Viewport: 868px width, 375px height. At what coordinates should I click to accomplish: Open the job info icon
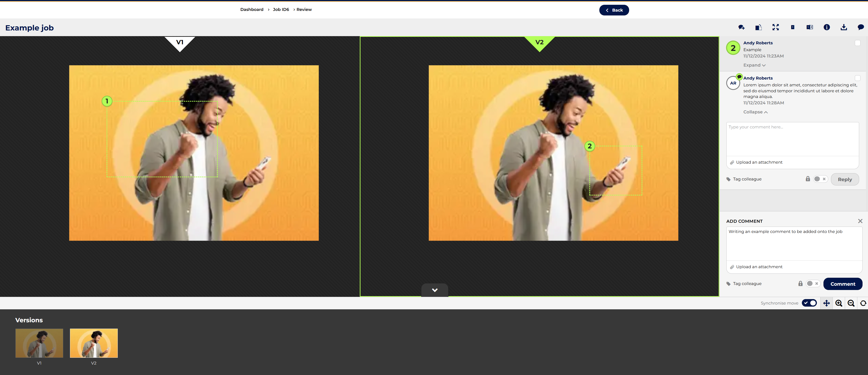(827, 27)
